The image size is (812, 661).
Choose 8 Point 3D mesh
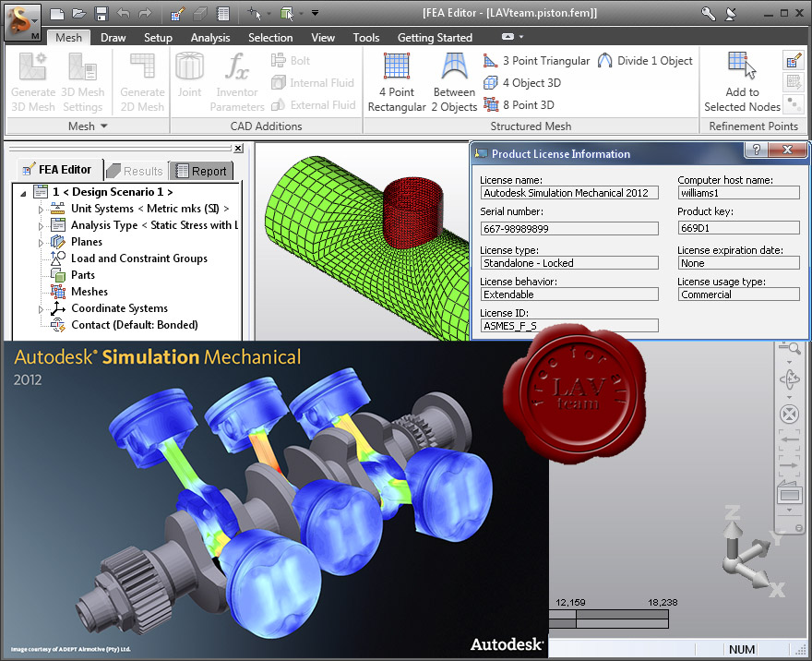point(519,104)
